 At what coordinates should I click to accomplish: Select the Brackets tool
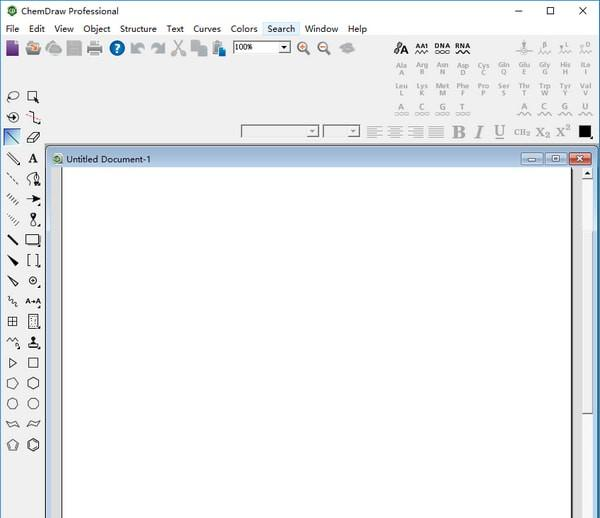click(33, 261)
